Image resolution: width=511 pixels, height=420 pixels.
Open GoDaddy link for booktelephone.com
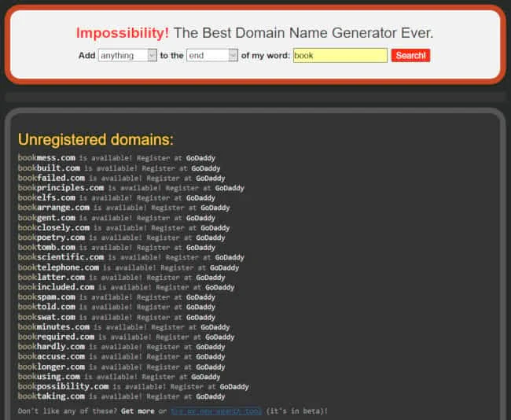point(224,267)
